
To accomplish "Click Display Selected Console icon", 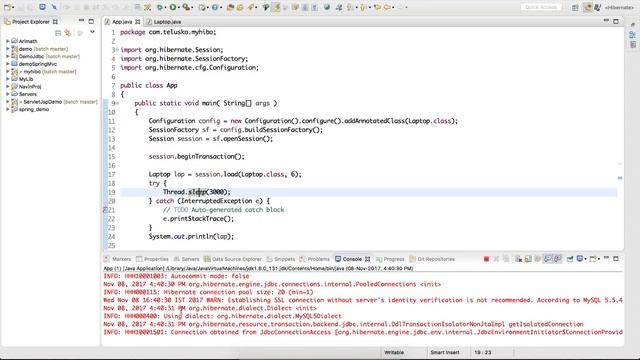I will click(x=580, y=259).
